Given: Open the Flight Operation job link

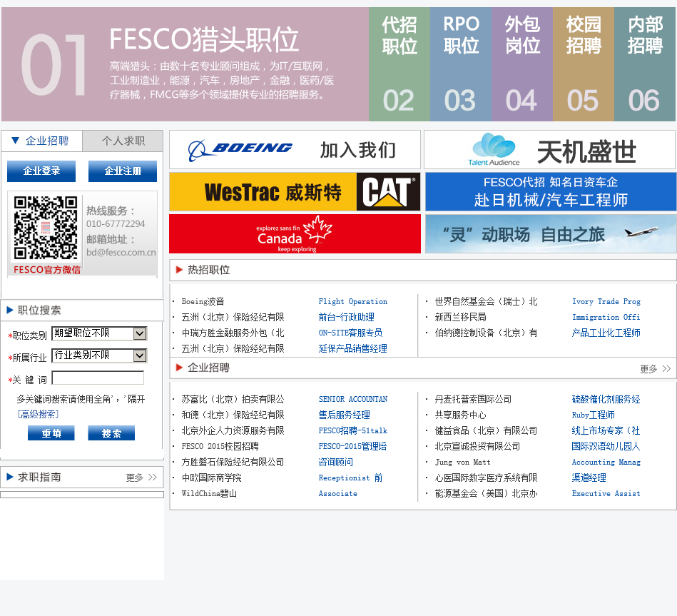Looking at the screenshot, I should coord(352,301).
